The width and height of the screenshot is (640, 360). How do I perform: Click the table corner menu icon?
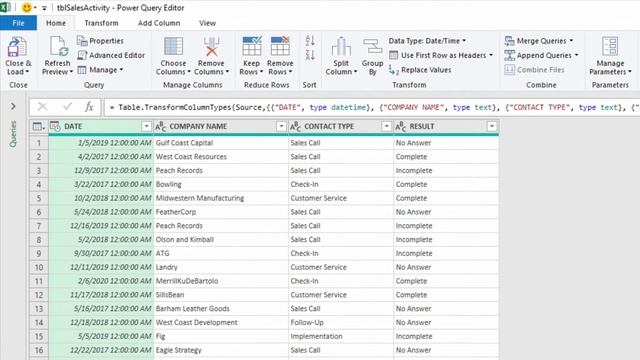38,127
